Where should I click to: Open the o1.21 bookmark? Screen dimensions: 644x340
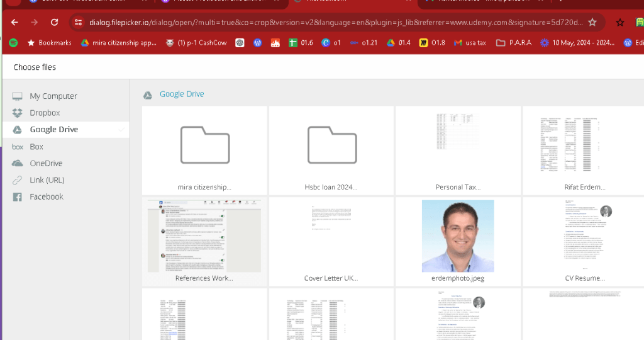364,43
